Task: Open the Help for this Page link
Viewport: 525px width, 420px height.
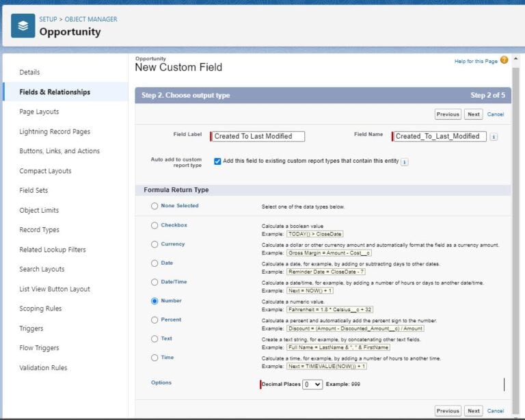Action: click(476, 62)
